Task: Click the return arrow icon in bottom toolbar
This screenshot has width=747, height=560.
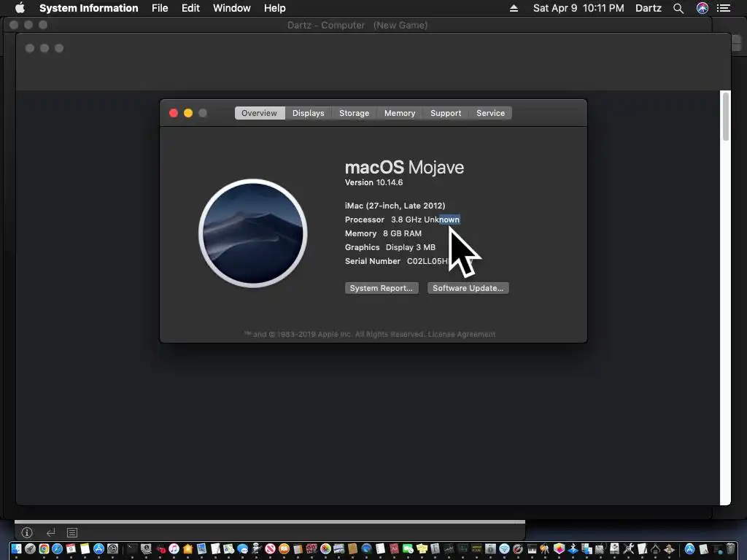Action: point(51,532)
